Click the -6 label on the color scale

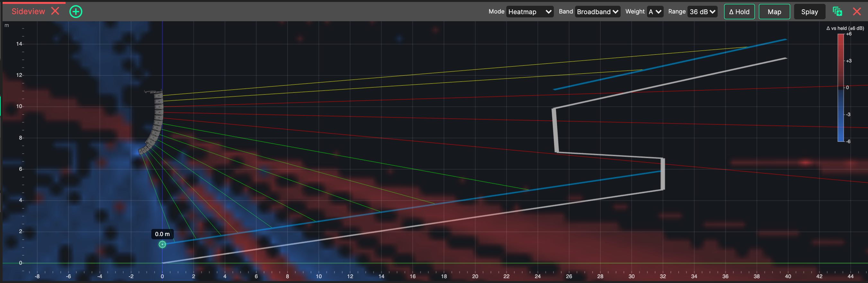pyautogui.click(x=848, y=141)
